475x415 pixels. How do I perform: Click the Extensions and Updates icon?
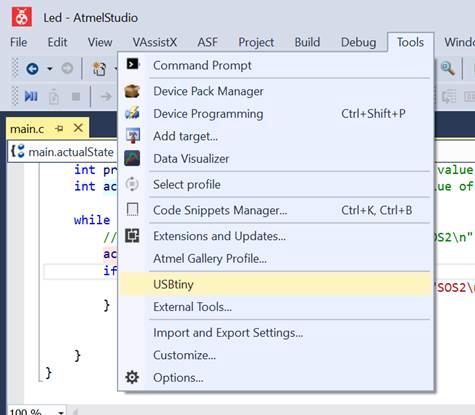132,236
